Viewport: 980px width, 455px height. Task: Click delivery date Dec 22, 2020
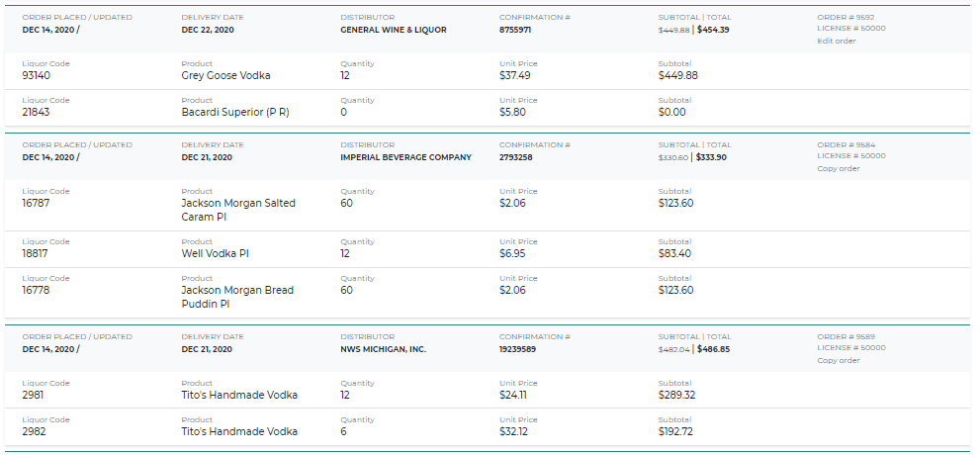click(x=208, y=30)
